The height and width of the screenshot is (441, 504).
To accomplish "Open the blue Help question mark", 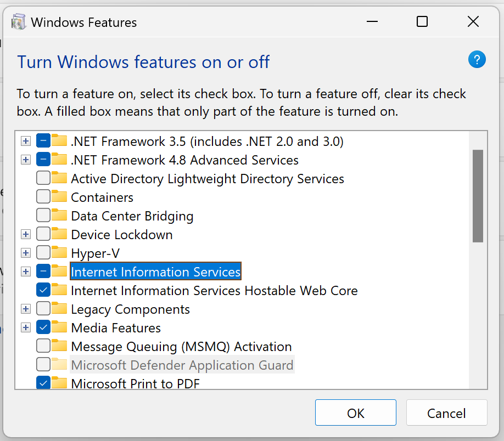I will point(477,59).
